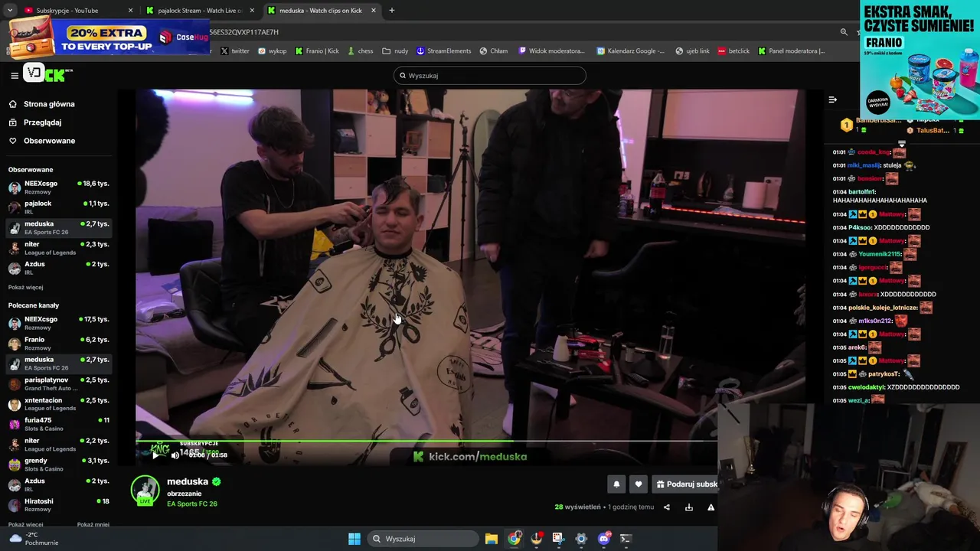Open the EA Sports FC 26 category
Image resolution: width=980 pixels, height=551 pixels.
coord(192,504)
